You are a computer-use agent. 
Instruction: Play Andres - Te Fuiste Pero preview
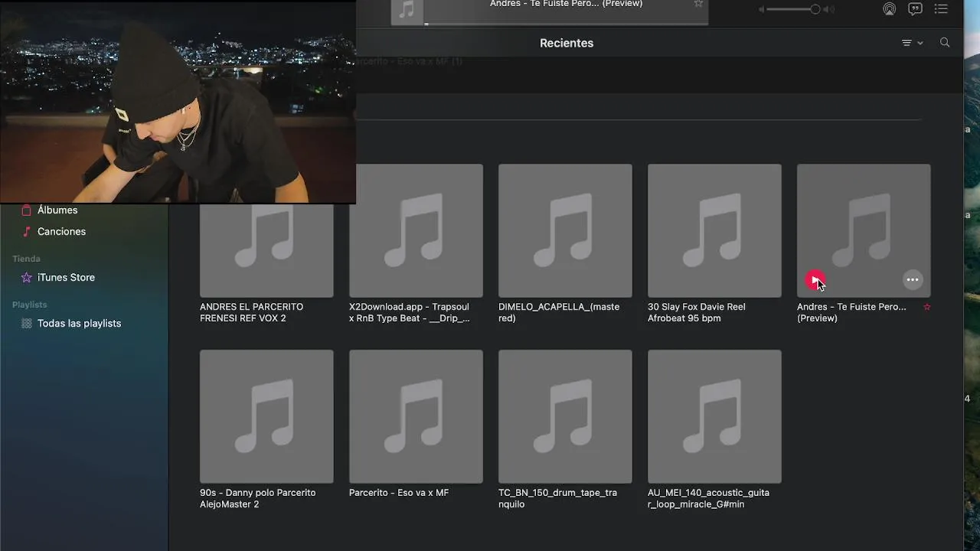coord(815,280)
